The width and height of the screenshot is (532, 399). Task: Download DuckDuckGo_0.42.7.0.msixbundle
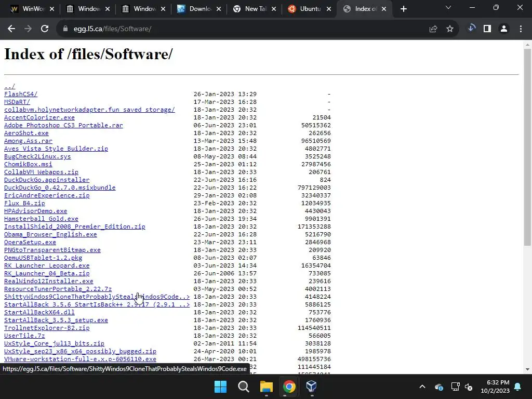point(60,188)
